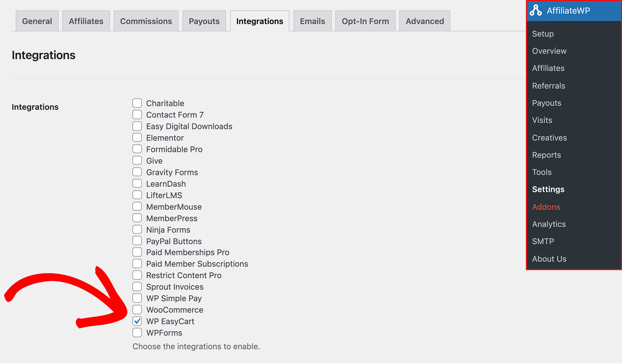
Task: Open Addons in the sidebar
Action: 546,207
